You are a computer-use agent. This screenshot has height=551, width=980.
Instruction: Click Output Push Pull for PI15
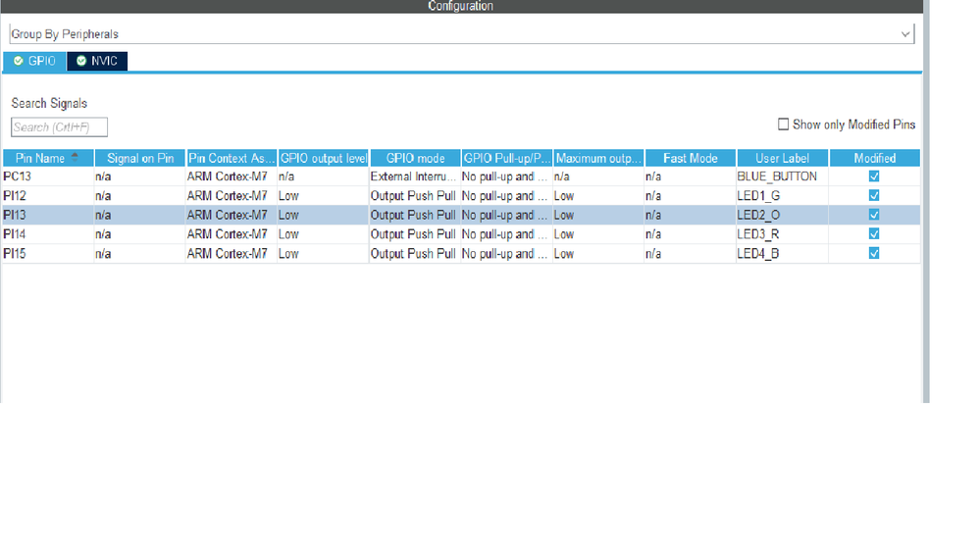coord(413,254)
